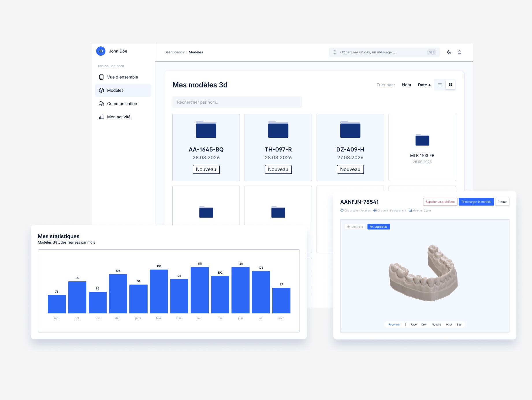
Task: Open the Mon activité menu item
Action: (123, 117)
